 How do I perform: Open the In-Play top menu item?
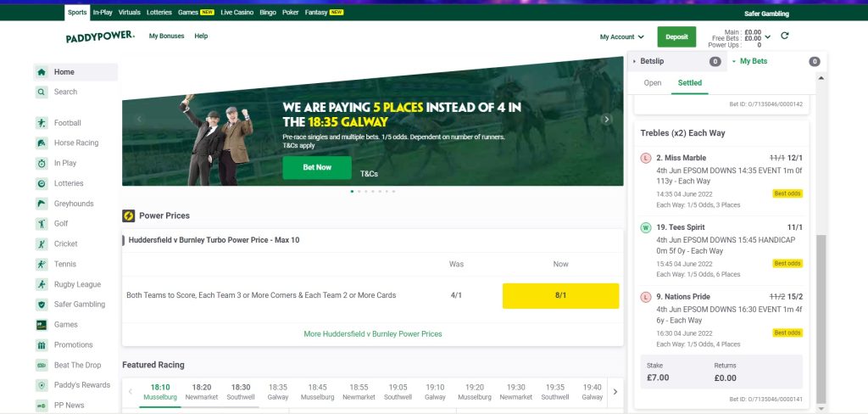coord(103,12)
